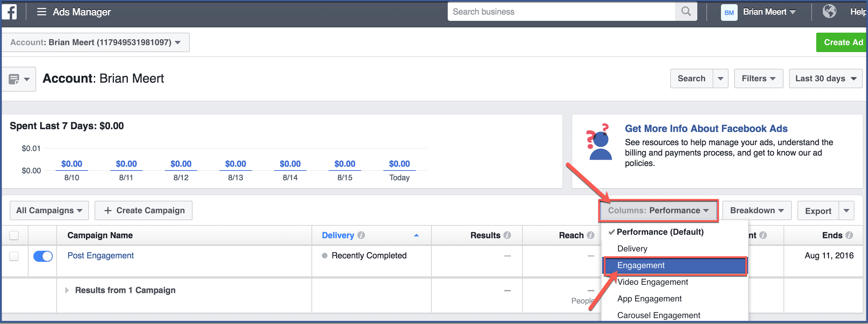Click the $0.00 spend for 8/13
Image resolution: width=868 pixels, height=324 pixels.
235,164
